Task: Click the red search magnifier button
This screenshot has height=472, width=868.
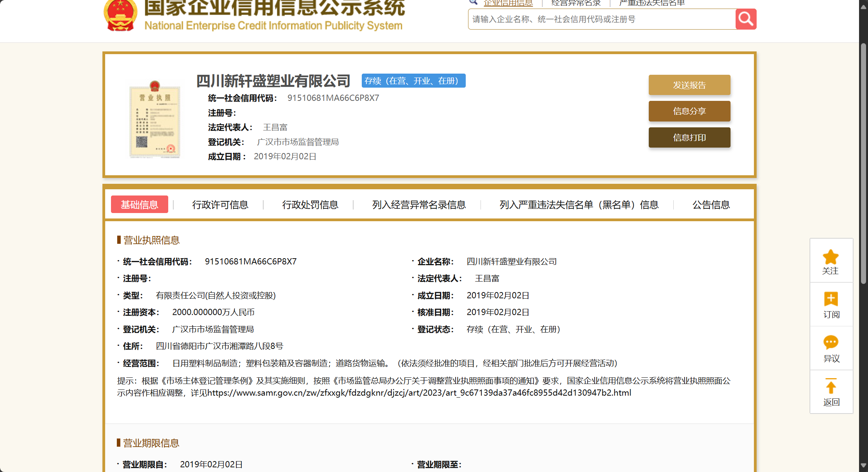Action: tap(746, 19)
